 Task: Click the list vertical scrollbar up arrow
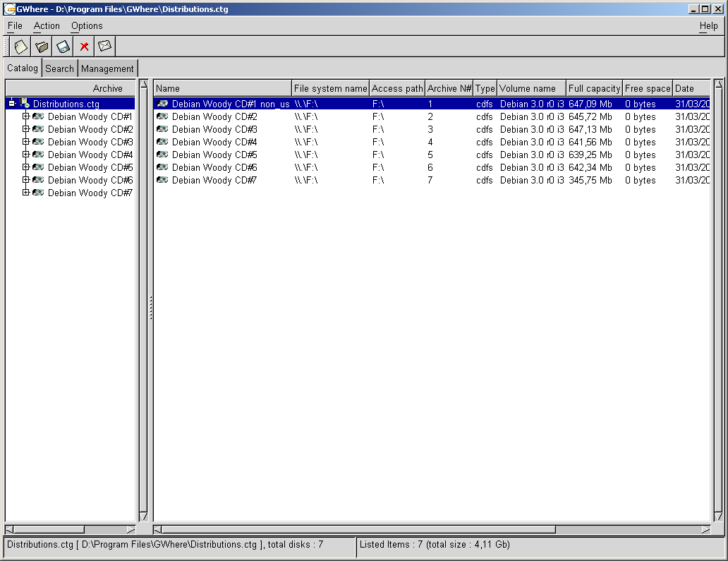[x=719, y=84]
